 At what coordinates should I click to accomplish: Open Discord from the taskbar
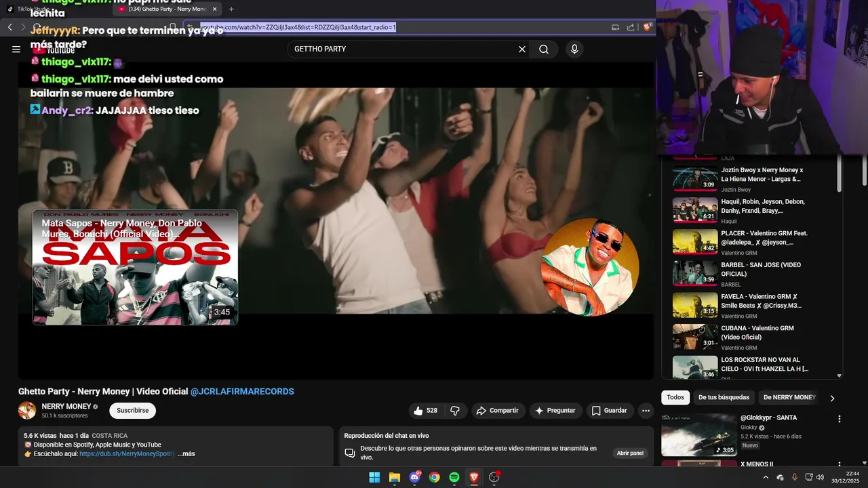[414, 477]
